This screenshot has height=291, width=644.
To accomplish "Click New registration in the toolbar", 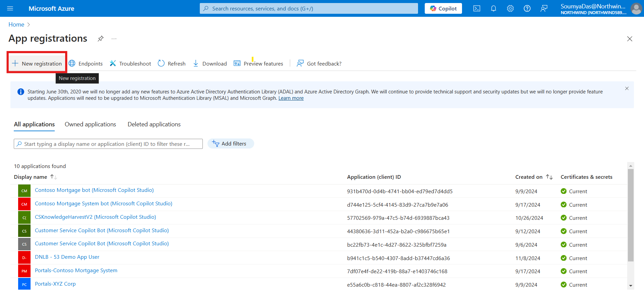I will pos(37,64).
